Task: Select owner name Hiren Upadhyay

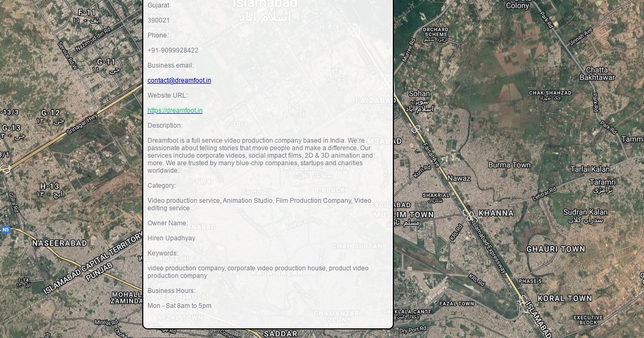Action: tap(171, 238)
